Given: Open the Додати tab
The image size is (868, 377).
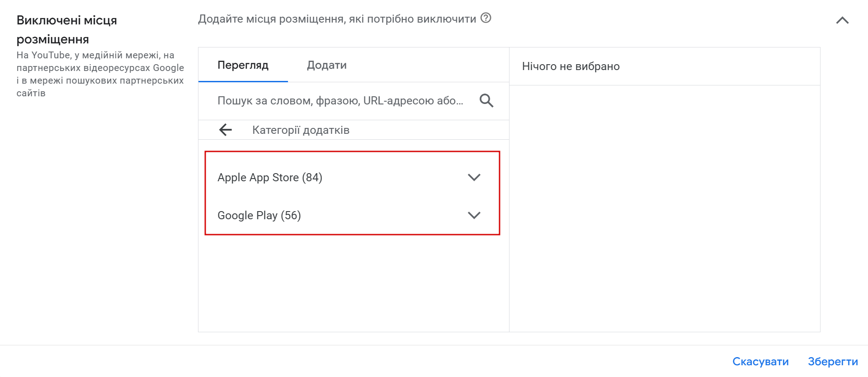Looking at the screenshot, I should point(326,65).
